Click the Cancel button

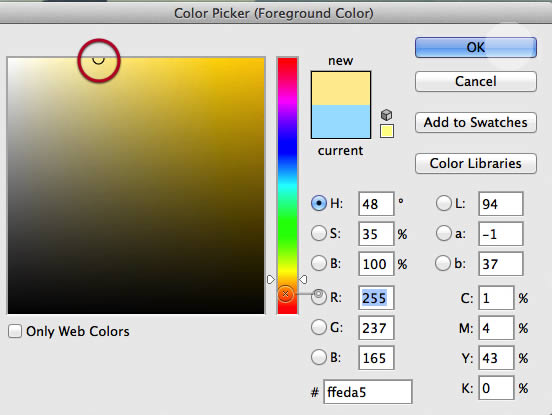[476, 81]
